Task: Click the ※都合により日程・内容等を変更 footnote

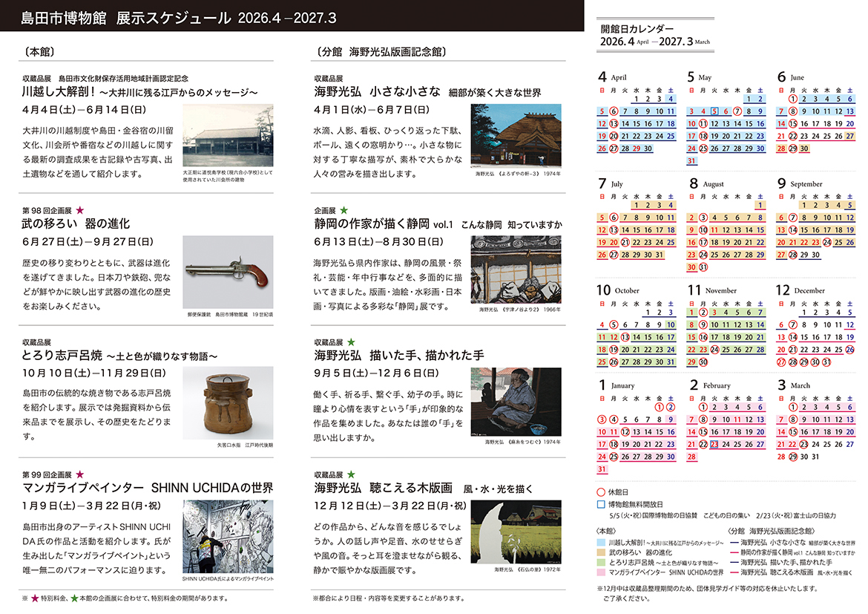Action: 389,598
